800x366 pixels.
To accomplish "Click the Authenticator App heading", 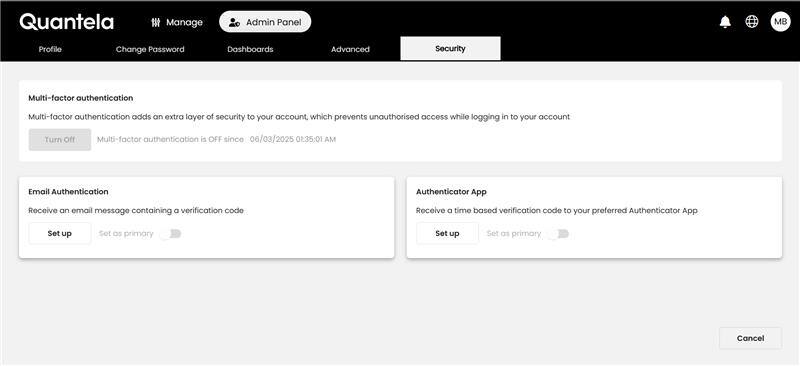I will coord(451,192).
